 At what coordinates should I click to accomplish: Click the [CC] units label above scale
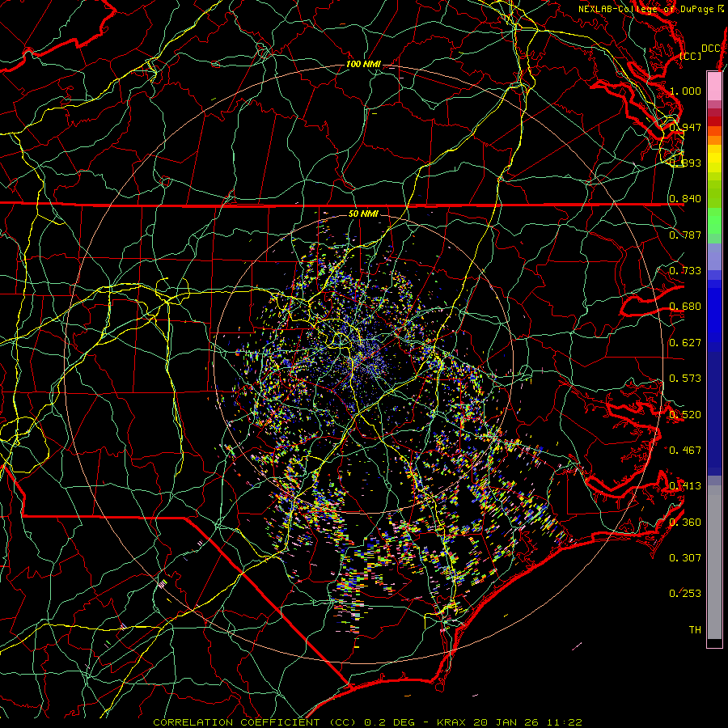tap(691, 56)
